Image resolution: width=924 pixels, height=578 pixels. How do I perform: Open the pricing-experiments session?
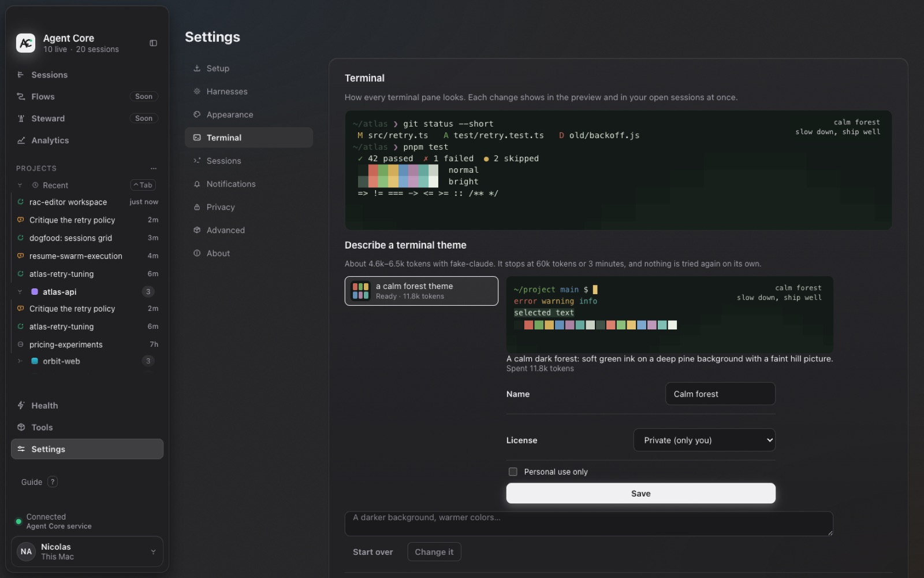point(87,344)
